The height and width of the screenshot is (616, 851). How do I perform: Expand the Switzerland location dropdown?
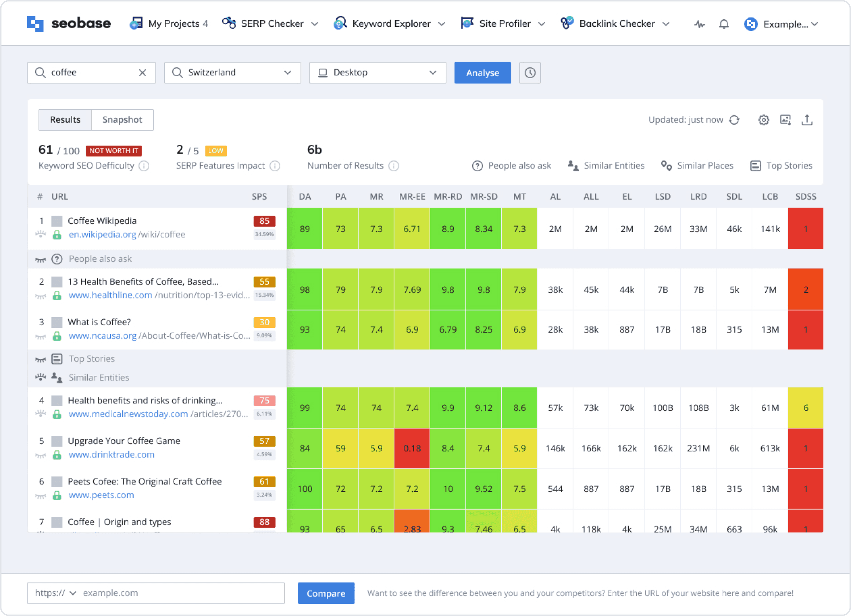point(288,73)
